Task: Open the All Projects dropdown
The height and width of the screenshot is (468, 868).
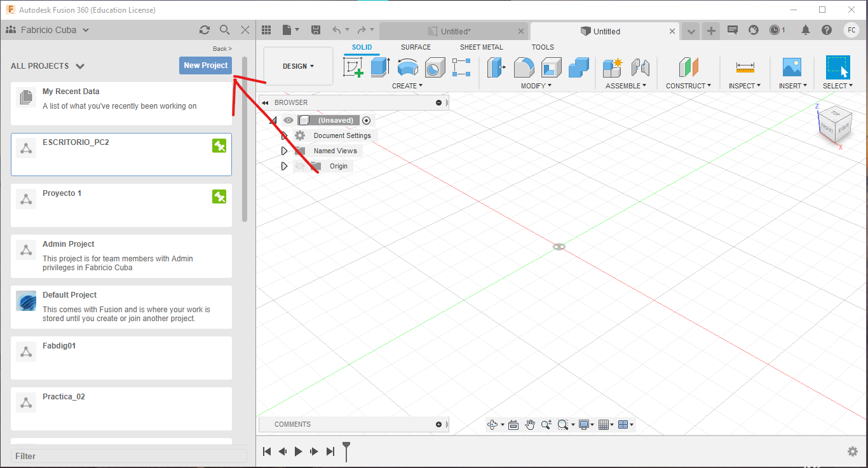Action: (48, 66)
